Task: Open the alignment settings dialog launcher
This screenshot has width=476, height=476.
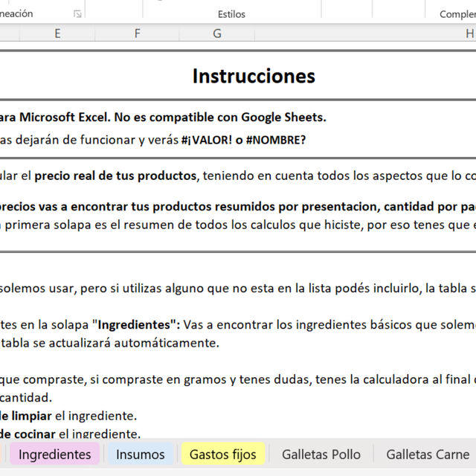Action: pos(77,13)
